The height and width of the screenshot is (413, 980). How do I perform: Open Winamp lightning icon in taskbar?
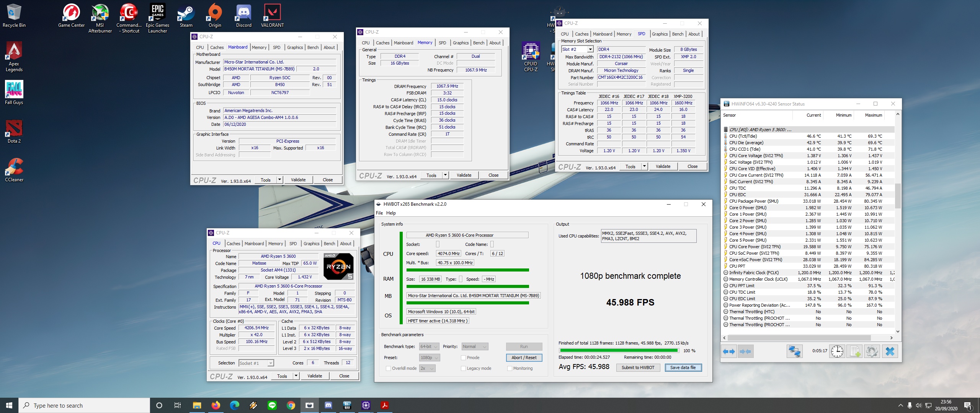click(253, 405)
